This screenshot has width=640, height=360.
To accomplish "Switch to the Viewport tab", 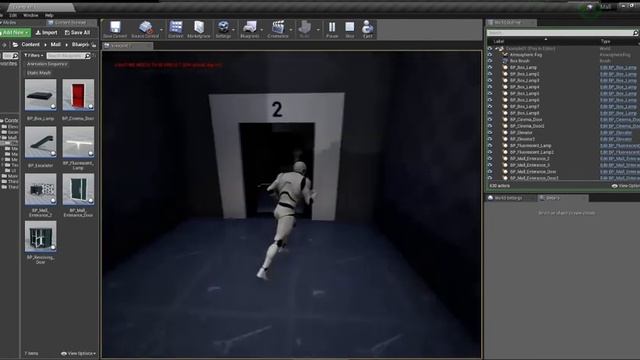I will point(127,46).
